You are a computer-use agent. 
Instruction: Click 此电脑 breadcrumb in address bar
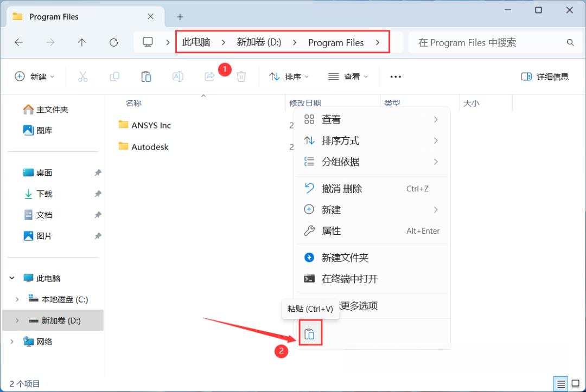point(196,42)
